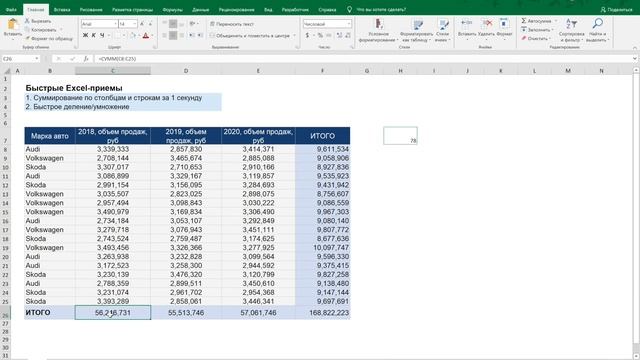
Task: Open the Fill (Заполнить) dropdown
Action: pos(537,30)
